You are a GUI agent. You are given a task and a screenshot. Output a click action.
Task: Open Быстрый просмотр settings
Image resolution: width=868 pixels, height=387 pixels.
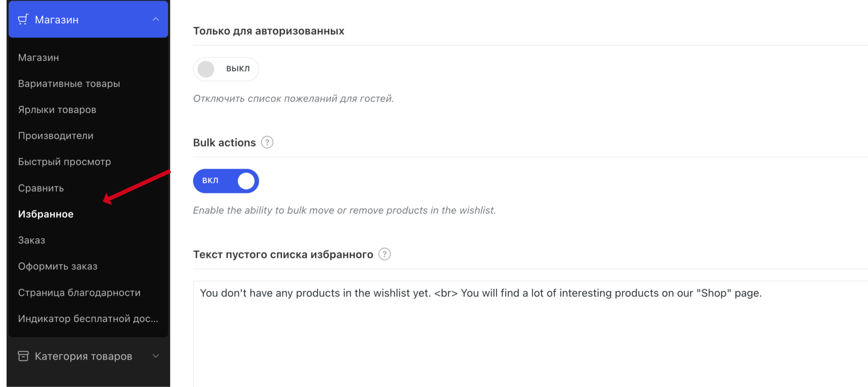click(64, 162)
